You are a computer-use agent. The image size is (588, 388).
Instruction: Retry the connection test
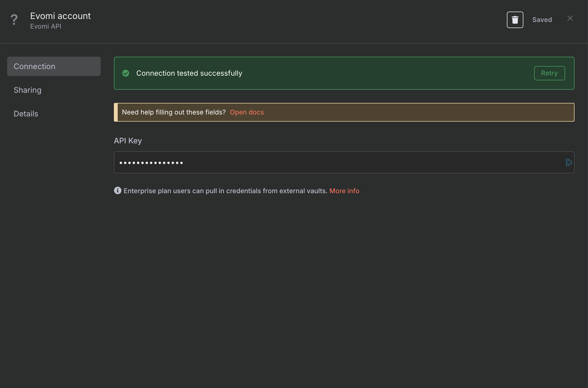click(x=549, y=73)
